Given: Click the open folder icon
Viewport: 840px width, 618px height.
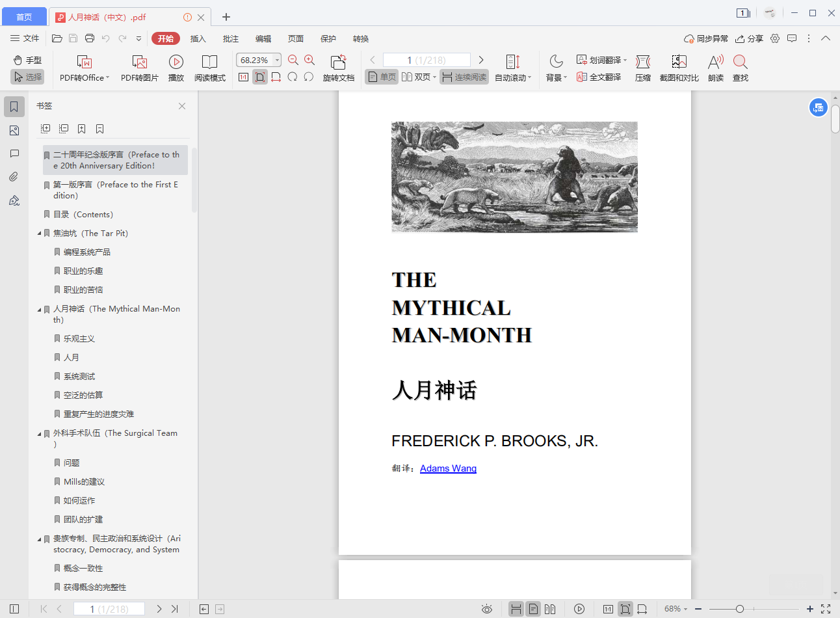Looking at the screenshot, I should (57, 38).
